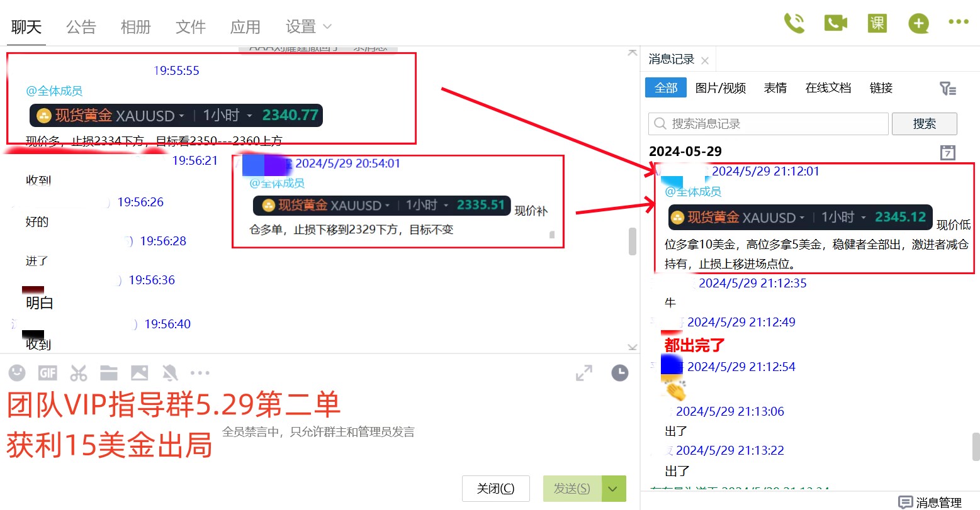This screenshot has height=510, width=980.
Task: Switch to the 聊天 tab
Action: point(26,27)
